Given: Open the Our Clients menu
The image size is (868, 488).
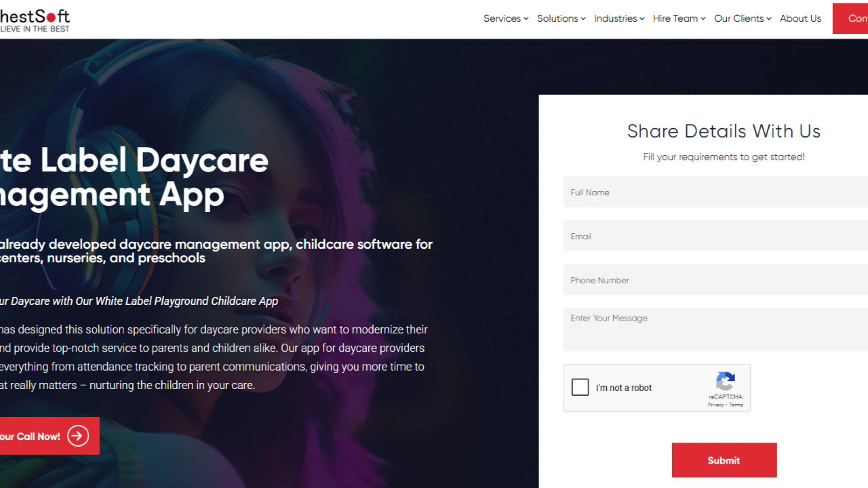Looking at the screenshot, I should point(743,18).
